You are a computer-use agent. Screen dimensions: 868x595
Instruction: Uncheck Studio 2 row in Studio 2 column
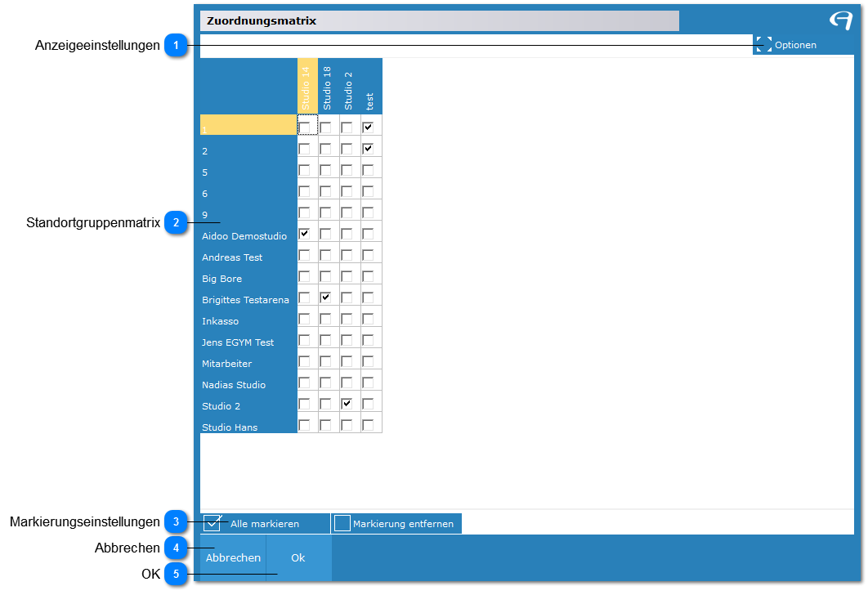coord(347,404)
